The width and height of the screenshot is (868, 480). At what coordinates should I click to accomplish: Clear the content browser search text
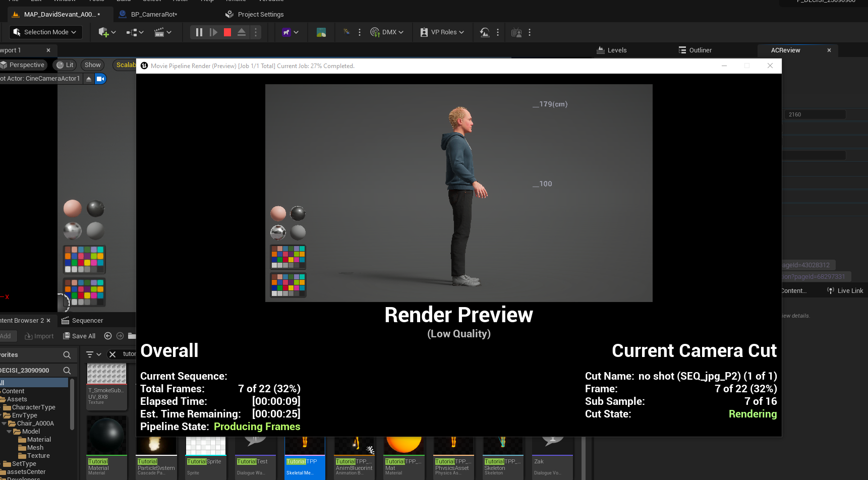point(112,354)
